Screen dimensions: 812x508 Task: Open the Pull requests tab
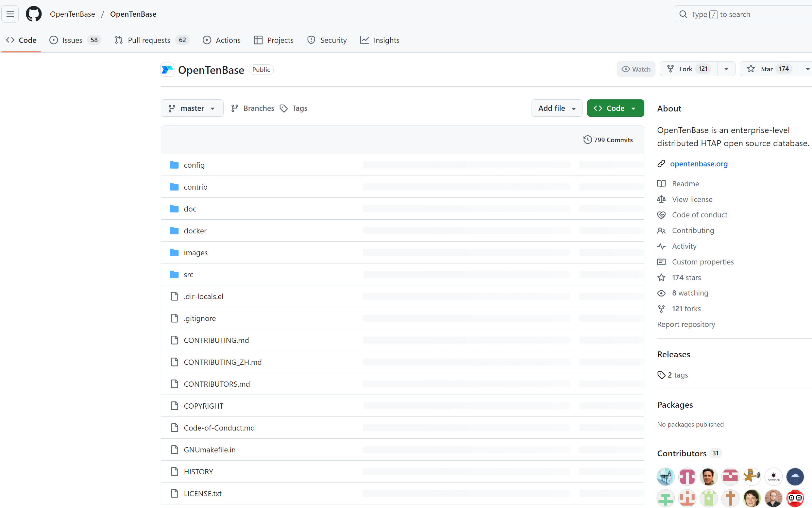[x=152, y=40]
